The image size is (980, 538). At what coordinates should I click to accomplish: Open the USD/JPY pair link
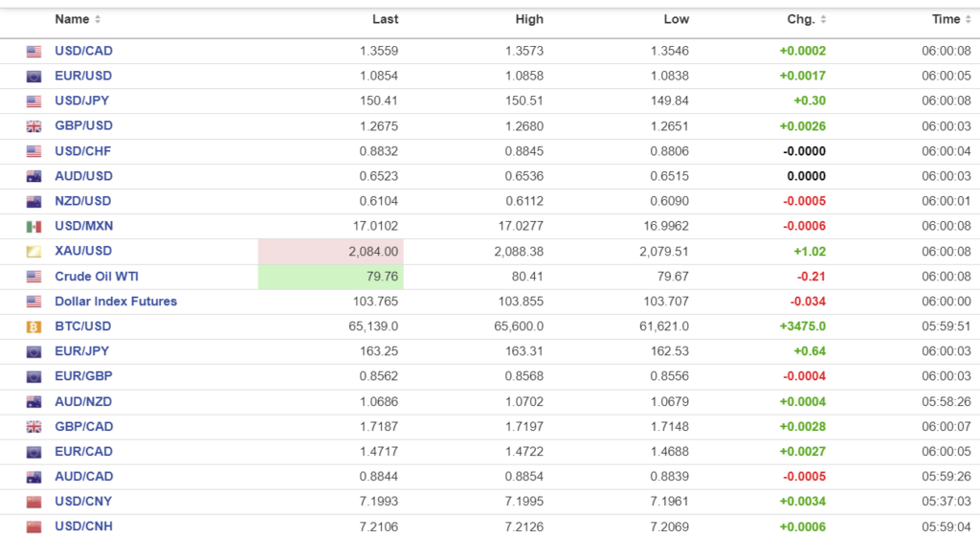click(83, 101)
